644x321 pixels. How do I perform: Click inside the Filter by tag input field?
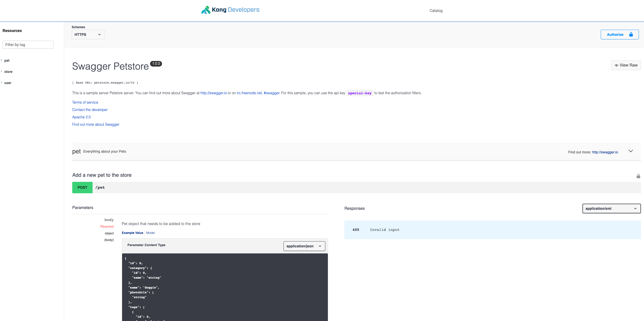pos(28,44)
